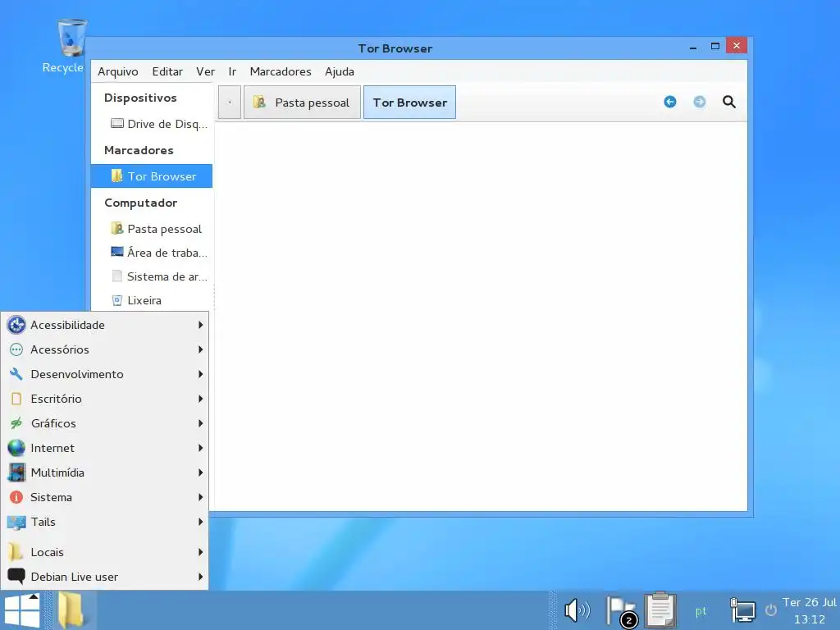Screen dimensions: 840x630
Task: Click the volume speaker tray icon
Action: tap(577, 610)
